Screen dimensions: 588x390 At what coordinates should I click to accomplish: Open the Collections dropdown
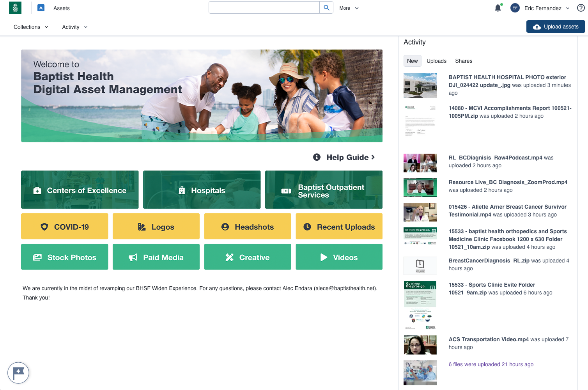coord(31,27)
